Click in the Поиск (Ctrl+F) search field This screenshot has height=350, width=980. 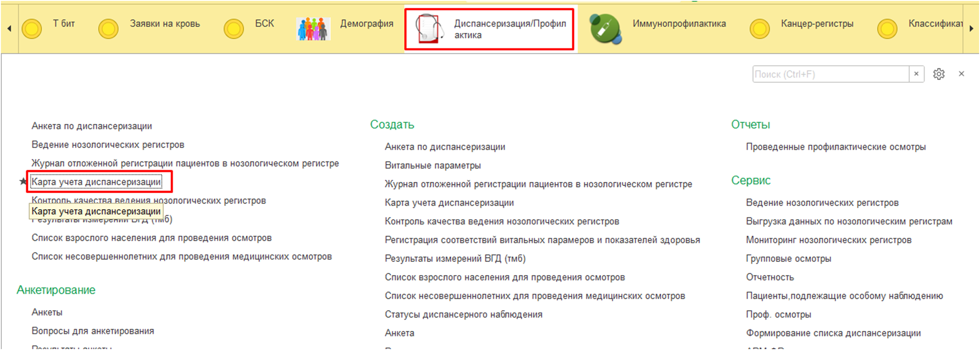coord(830,74)
